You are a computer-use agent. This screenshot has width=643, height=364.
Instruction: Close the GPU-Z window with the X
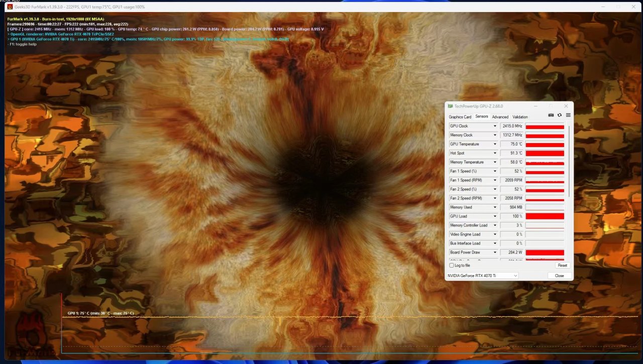pyautogui.click(x=566, y=106)
